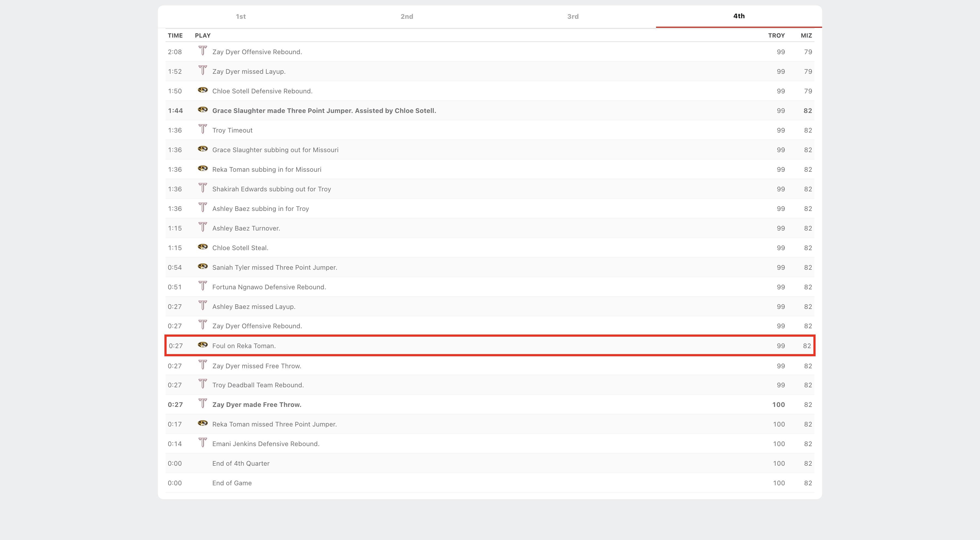The image size is (980, 540).
Task: Click Missouri logo by Reka Toman subbing in
Action: tap(202, 168)
